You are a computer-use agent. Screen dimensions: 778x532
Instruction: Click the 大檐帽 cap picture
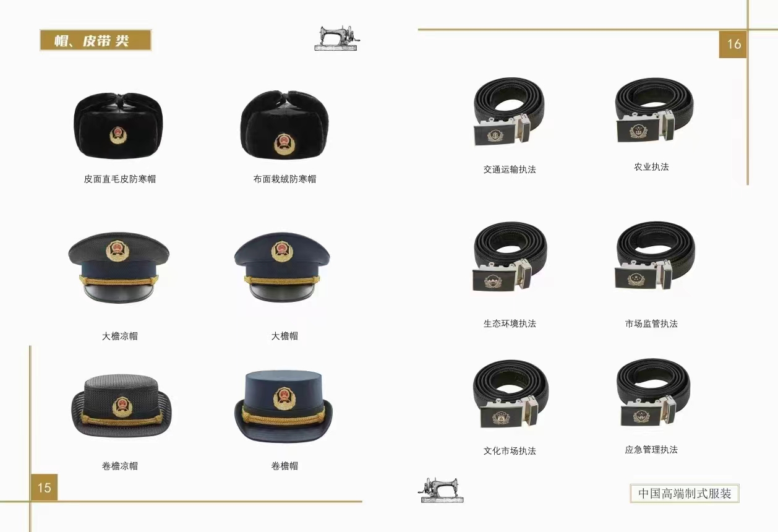(283, 267)
